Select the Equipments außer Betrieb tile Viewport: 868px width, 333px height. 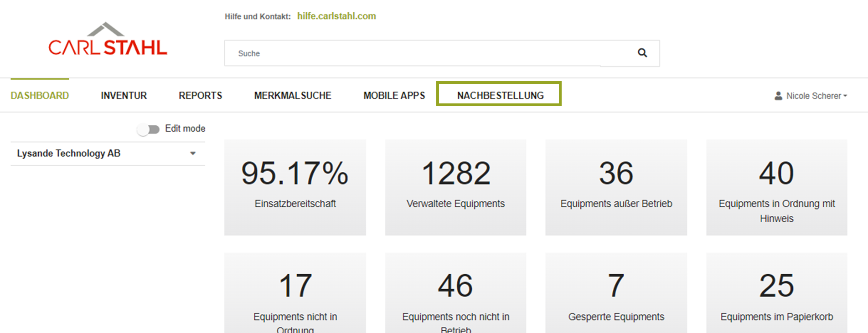[616, 187]
